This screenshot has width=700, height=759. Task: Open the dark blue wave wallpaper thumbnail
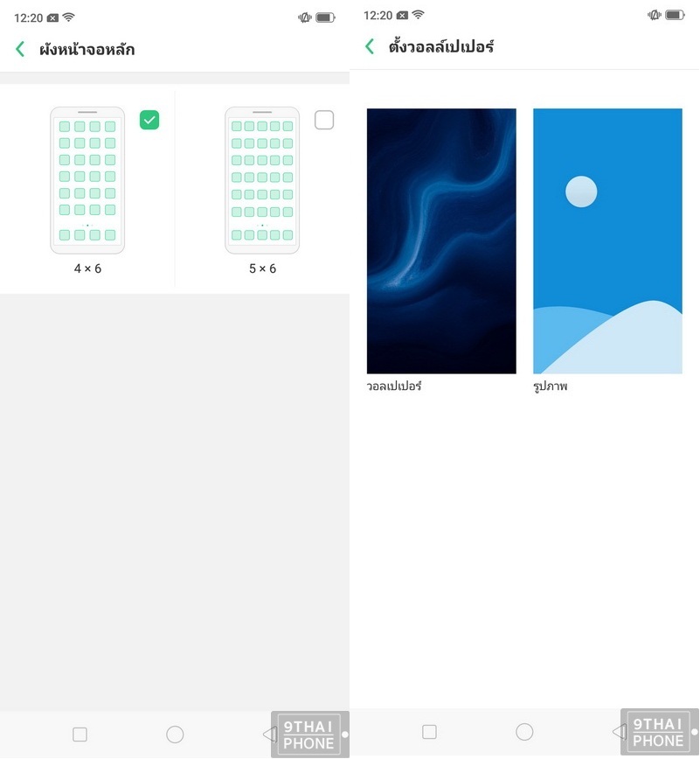(441, 241)
